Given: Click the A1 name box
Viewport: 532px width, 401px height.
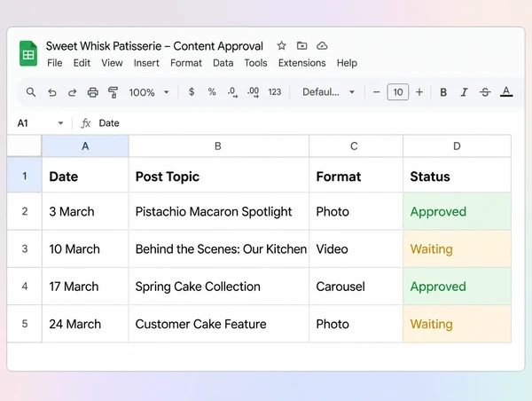Looking at the screenshot, I should 23,123.
